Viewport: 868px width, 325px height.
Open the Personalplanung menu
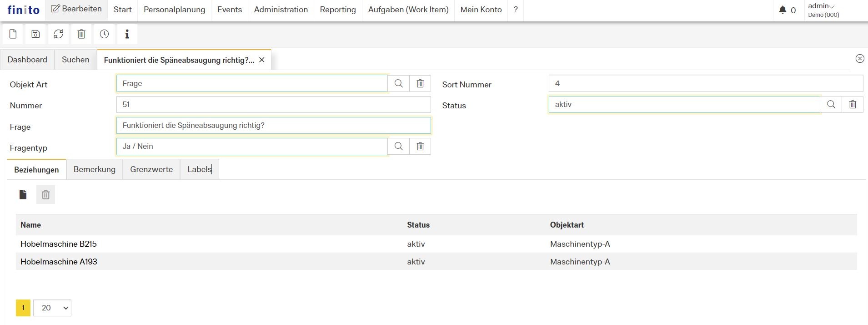click(x=174, y=10)
